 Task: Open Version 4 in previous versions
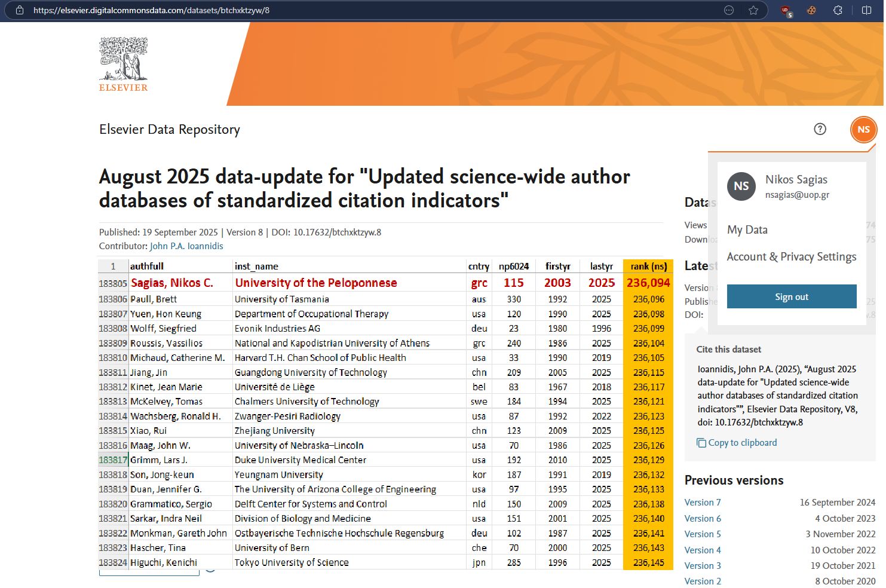click(x=703, y=550)
